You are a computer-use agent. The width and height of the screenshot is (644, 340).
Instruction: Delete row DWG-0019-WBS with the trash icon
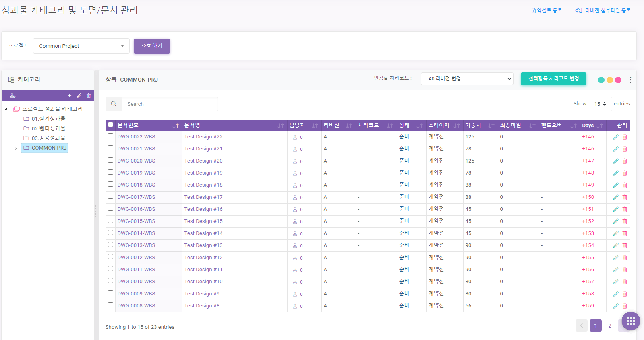tap(625, 173)
